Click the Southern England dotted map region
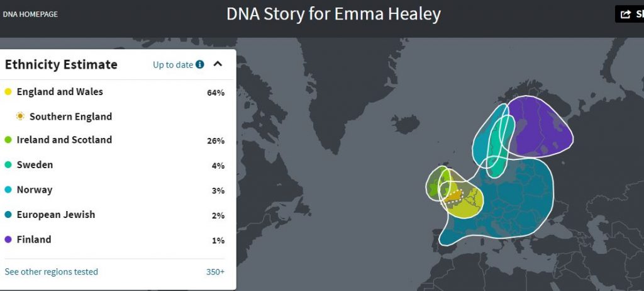This screenshot has height=291, width=644. tap(453, 195)
